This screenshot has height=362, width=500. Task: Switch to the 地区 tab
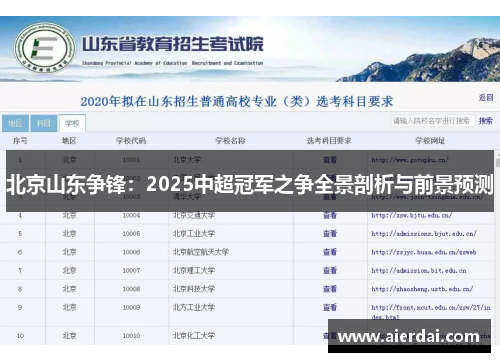[x=15, y=123]
